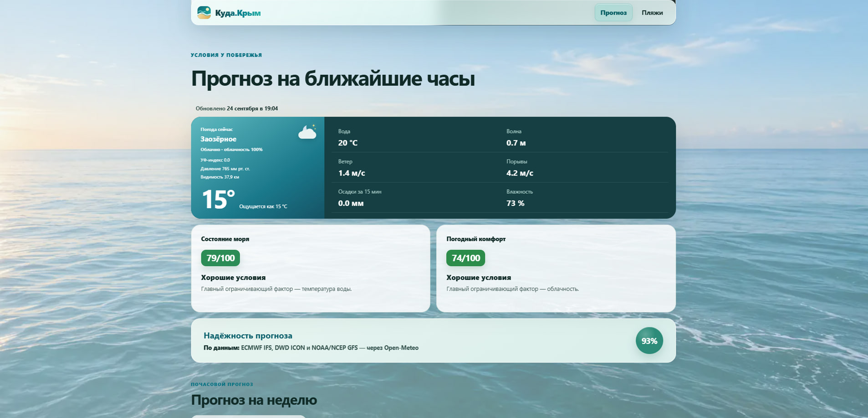Click the Видимость 37,9 км line
The width and height of the screenshot is (868, 418).
220,177
